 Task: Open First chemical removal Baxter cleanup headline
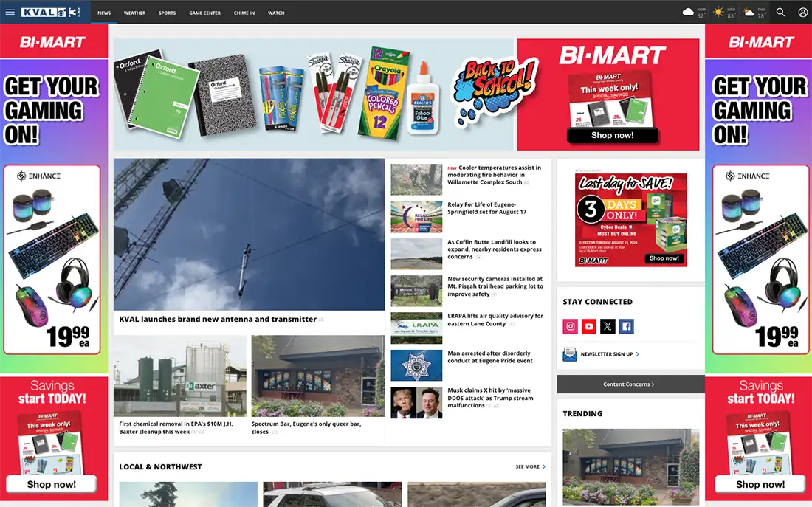coord(176,428)
